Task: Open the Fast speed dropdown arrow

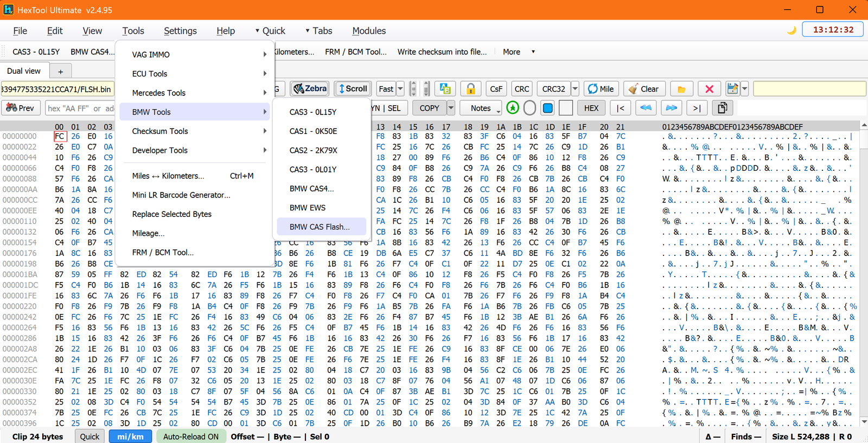Action: (x=400, y=89)
